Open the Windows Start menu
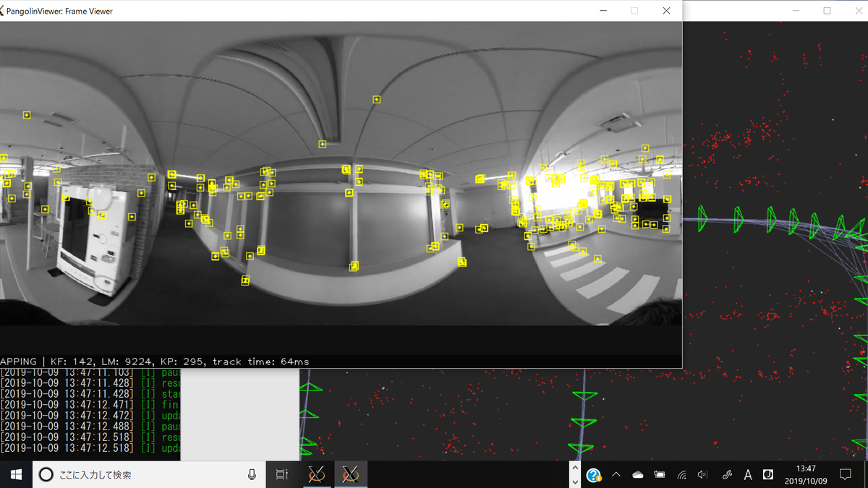 click(x=16, y=474)
